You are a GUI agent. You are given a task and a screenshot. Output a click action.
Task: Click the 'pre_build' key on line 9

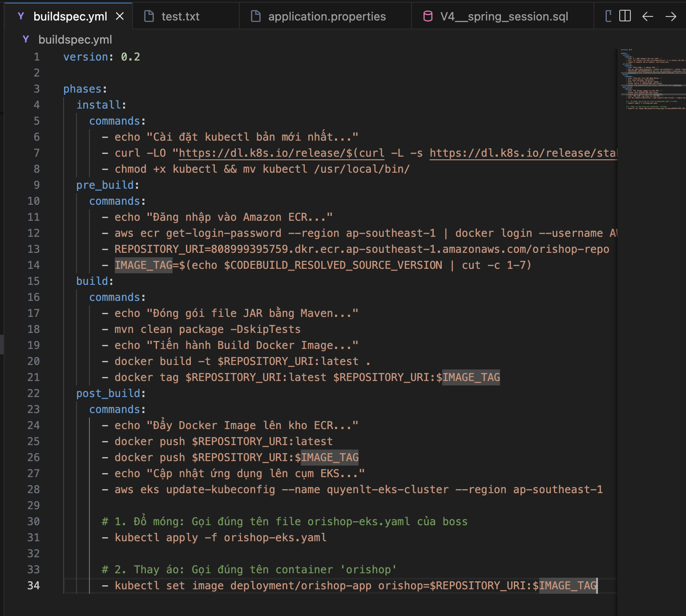pos(105,185)
